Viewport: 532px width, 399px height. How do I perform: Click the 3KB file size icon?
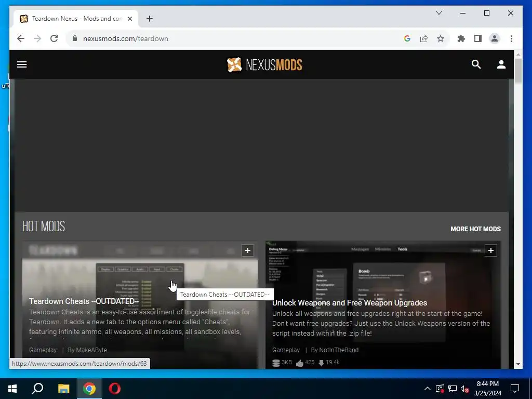coord(276,363)
